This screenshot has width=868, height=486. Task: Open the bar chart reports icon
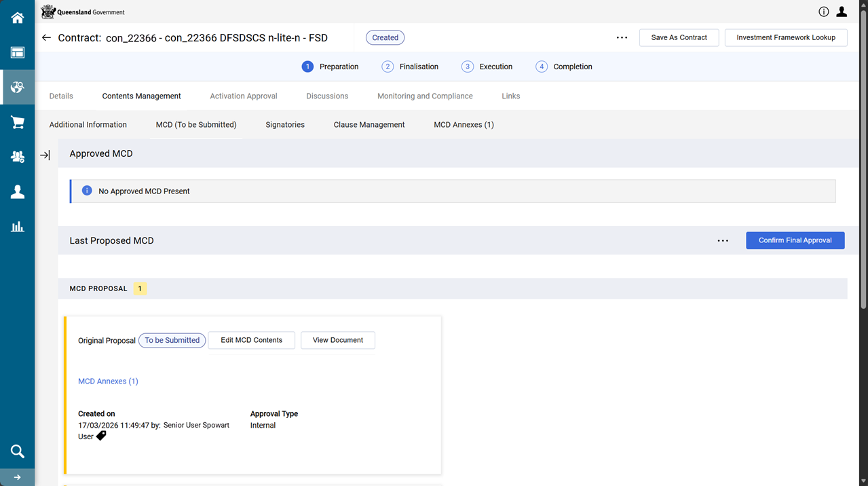pyautogui.click(x=17, y=227)
